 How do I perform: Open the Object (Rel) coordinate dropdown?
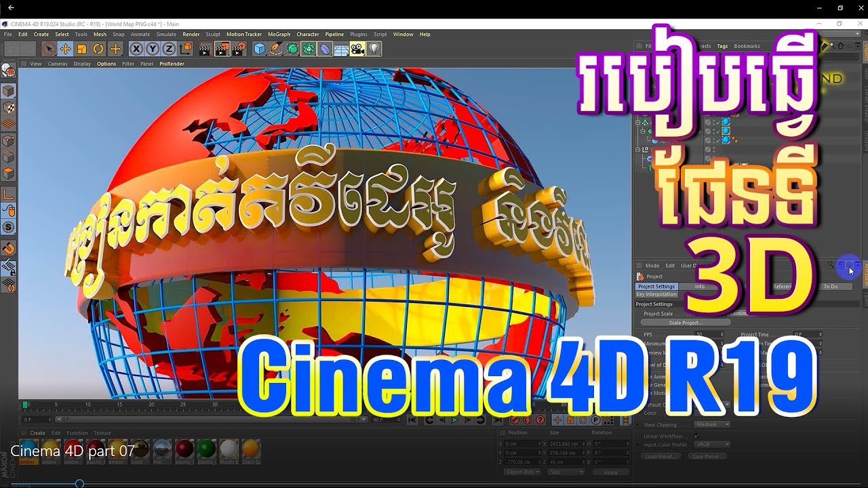pos(524,472)
